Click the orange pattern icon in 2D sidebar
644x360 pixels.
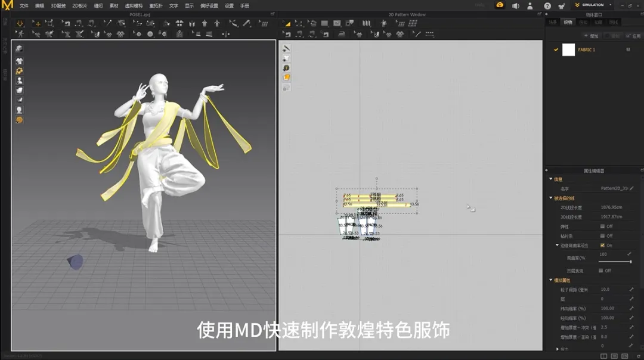287,77
